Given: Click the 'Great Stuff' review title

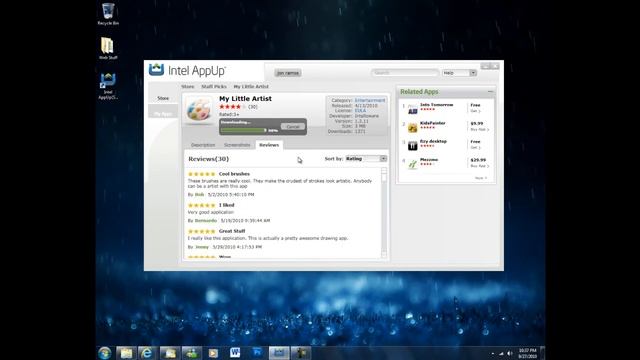Looking at the screenshot, I should [232, 231].
